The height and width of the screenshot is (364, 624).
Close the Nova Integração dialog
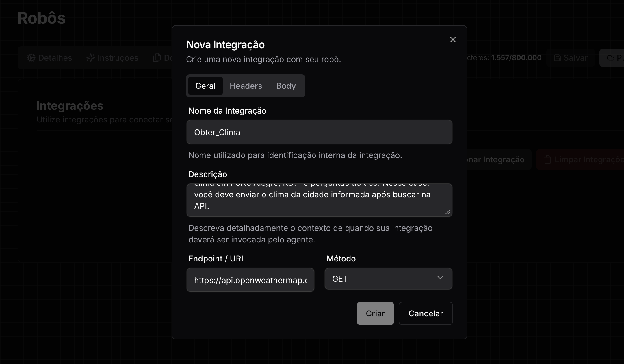coord(453,40)
